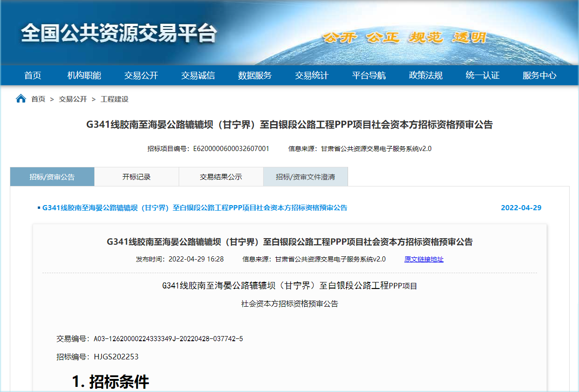Open the 平台导航 menu item

(369, 76)
